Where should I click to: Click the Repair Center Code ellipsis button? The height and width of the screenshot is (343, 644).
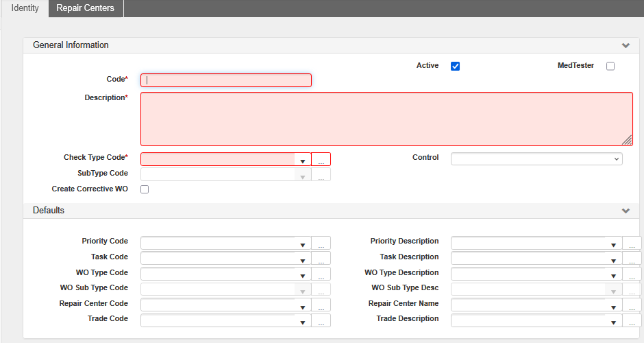point(321,305)
